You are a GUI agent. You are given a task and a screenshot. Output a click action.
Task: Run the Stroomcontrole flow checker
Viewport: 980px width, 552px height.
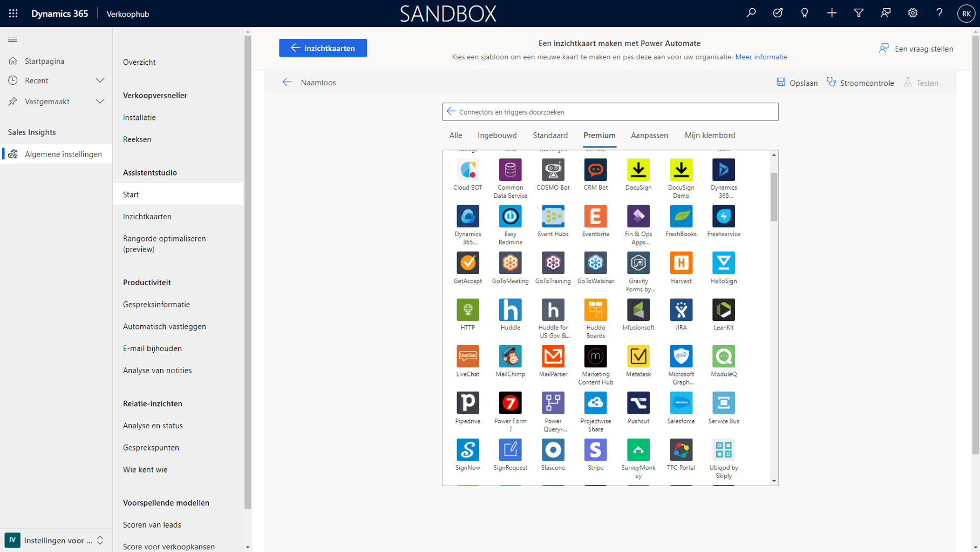pos(860,83)
